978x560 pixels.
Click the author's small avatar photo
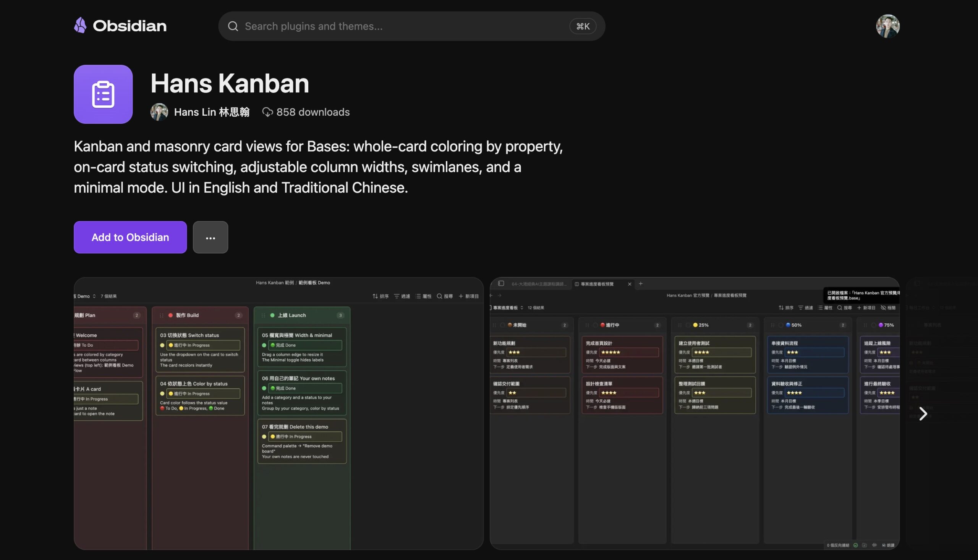(159, 112)
